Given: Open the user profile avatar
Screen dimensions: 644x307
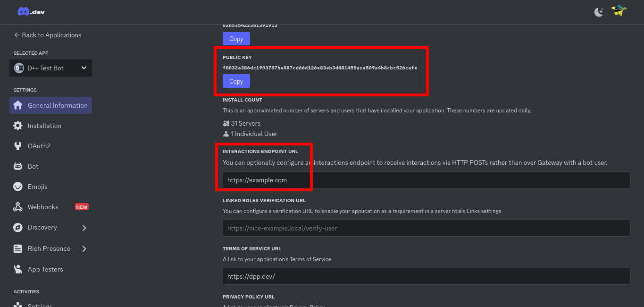Looking at the screenshot, I should [x=619, y=11].
